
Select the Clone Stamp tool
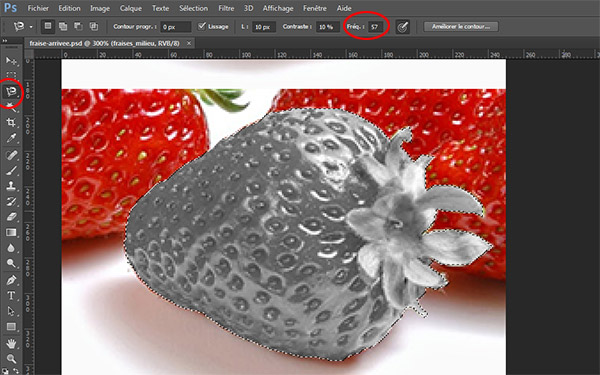click(11, 186)
